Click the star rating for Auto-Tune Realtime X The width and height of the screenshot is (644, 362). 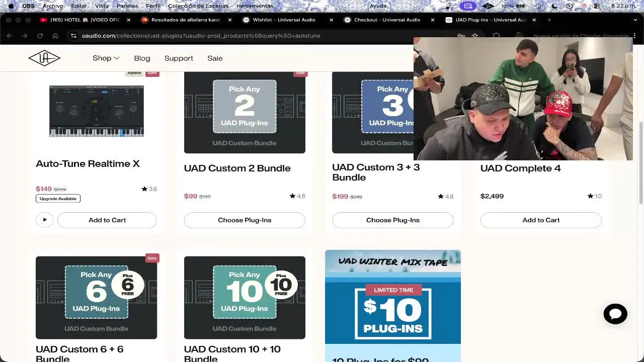pos(149,189)
